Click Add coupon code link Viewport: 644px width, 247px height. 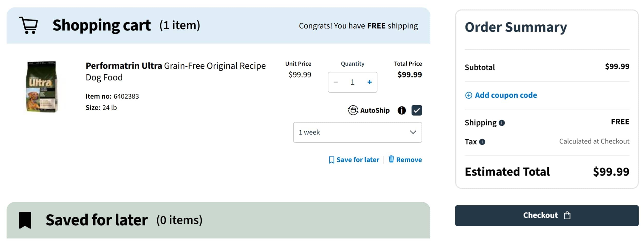[506, 95]
